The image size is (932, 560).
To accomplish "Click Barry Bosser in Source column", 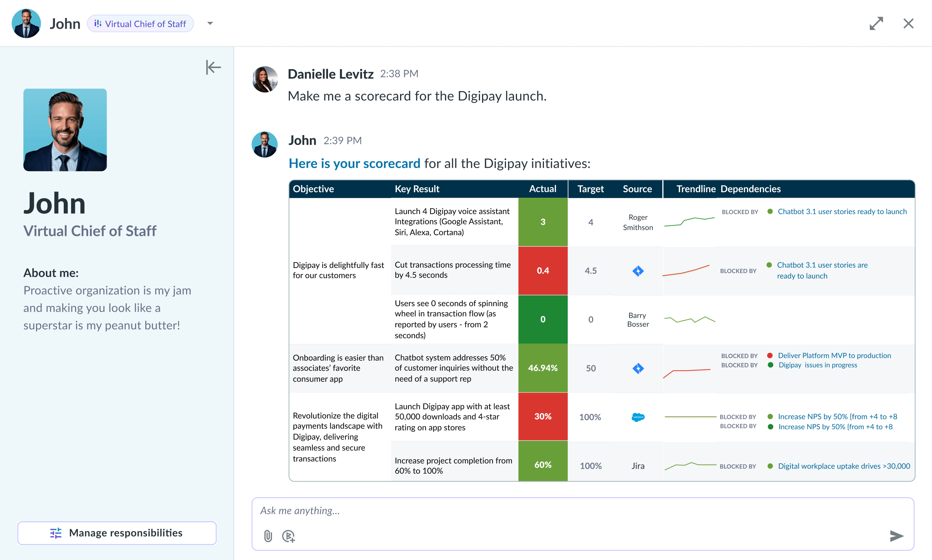I will coord(638,320).
